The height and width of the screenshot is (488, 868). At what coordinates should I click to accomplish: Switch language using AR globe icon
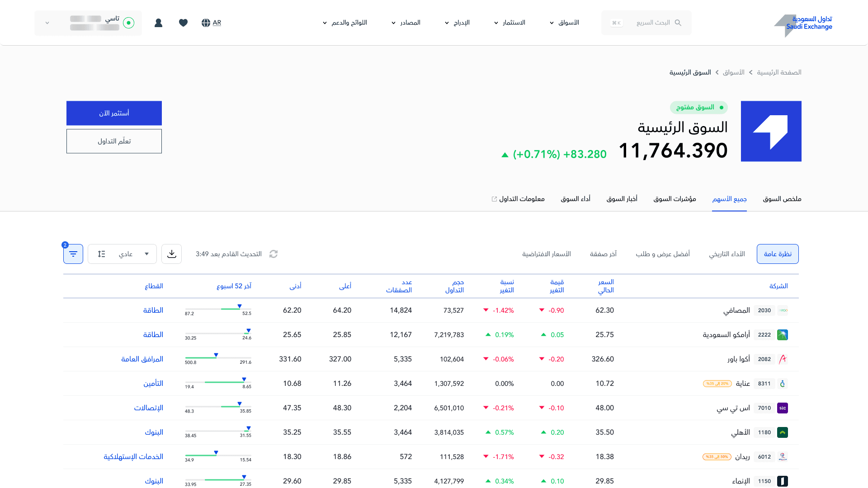pyautogui.click(x=211, y=23)
